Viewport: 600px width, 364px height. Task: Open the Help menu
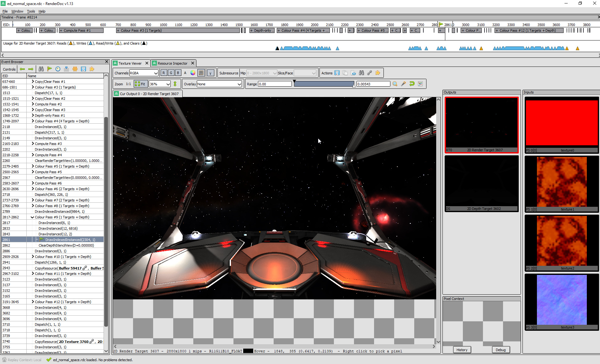[42, 11]
